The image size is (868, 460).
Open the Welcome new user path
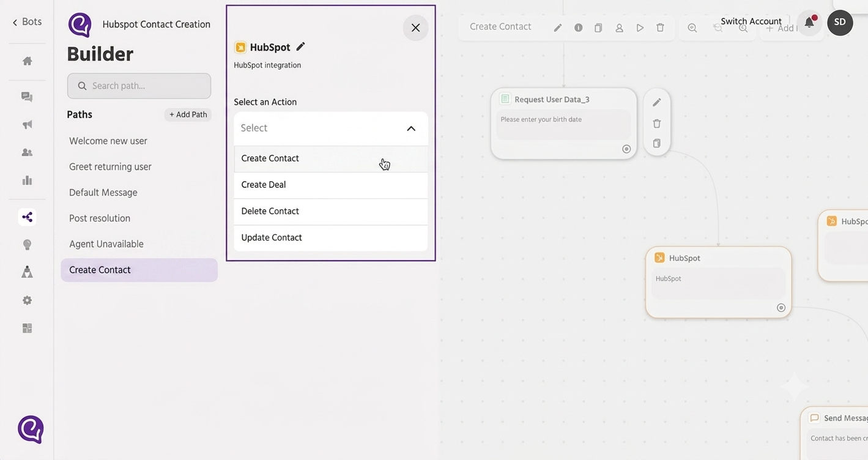(108, 141)
